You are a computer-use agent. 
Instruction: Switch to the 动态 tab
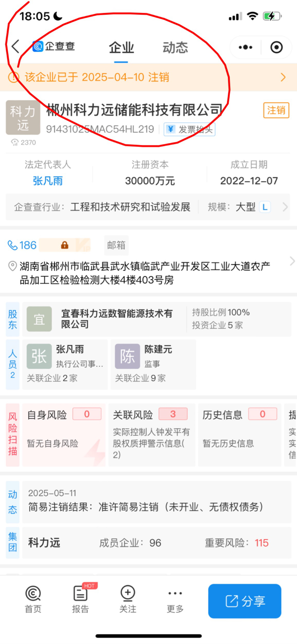(175, 48)
